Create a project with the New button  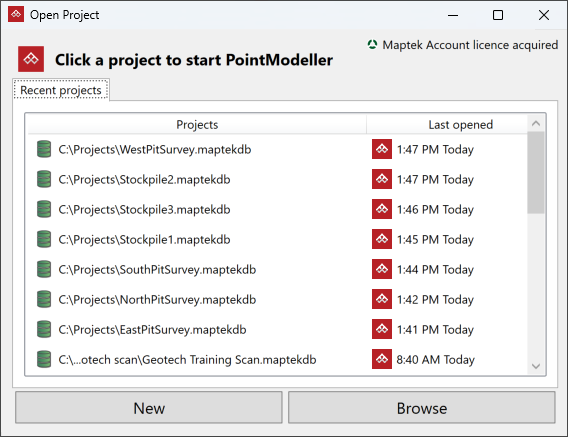pyautogui.click(x=149, y=408)
